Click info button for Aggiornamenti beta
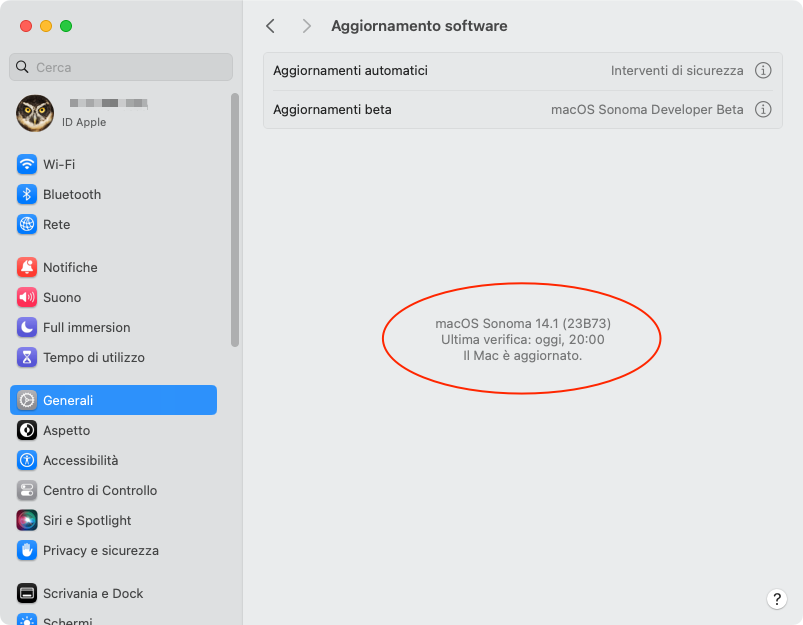Viewport: 803px width, 625px height. pyautogui.click(x=763, y=109)
